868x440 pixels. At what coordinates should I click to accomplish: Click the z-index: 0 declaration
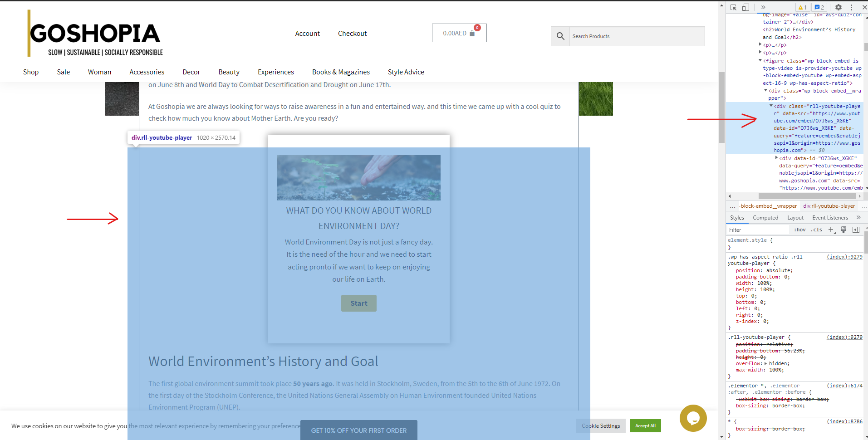pos(752,321)
